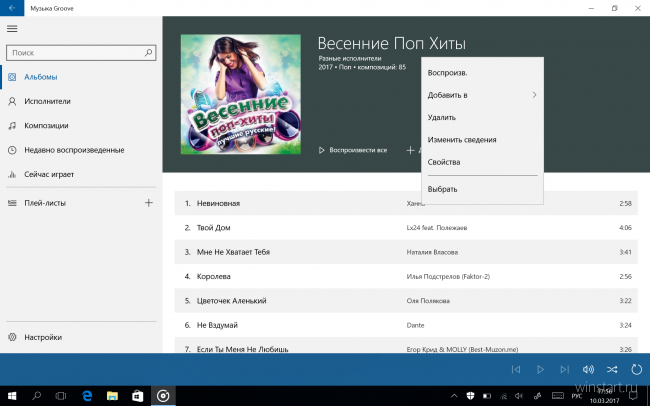650x406 pixels.
Task: Open Windows Store from taskbar
Action: tap(137, 396)
